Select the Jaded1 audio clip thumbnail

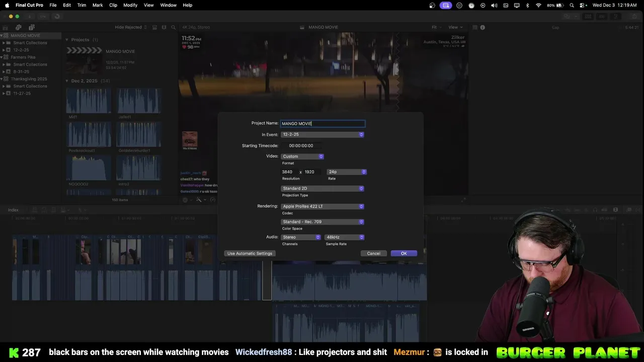pyautogui.click(x=139, y=101)
